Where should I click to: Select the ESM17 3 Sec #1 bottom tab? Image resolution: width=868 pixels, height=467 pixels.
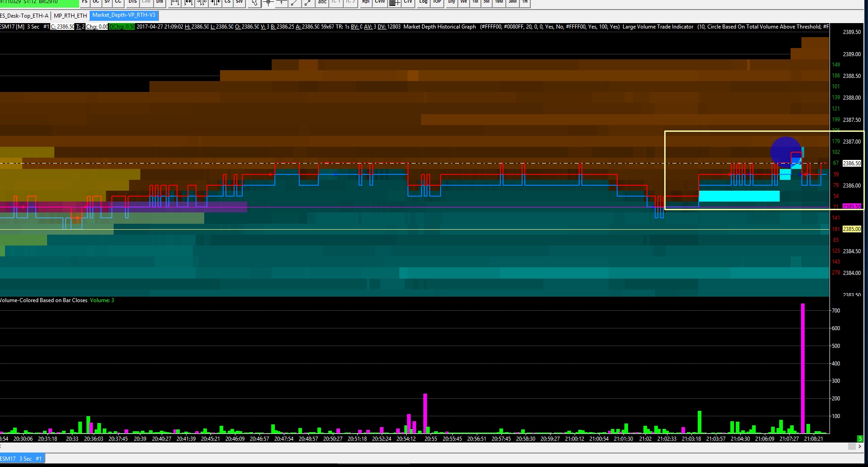coord(22,459)
